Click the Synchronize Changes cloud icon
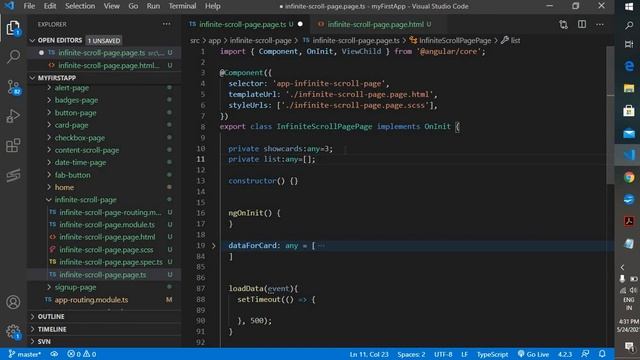This screenshot has width=640, height=360. (x=54, y=354)
